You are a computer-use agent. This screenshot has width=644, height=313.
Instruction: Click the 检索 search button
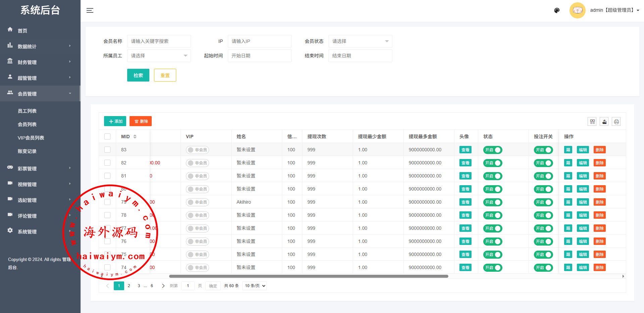pos(138,75)
